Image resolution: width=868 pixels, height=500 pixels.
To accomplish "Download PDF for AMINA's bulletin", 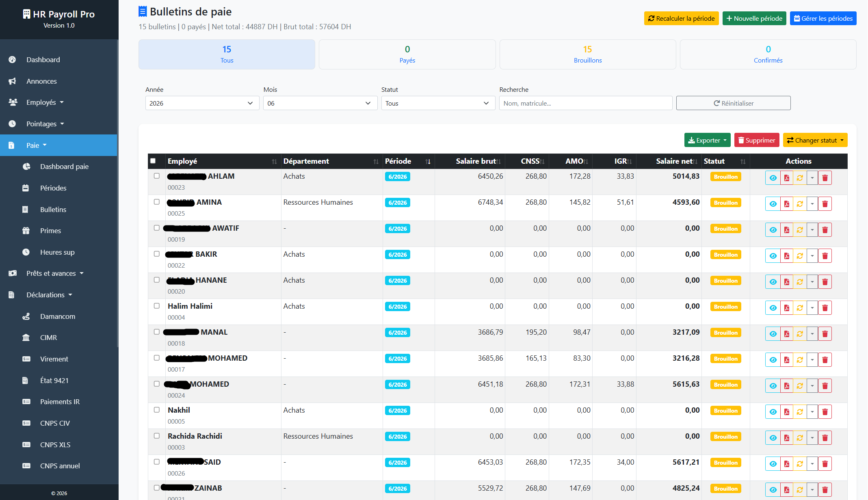I will pos(786,204).
